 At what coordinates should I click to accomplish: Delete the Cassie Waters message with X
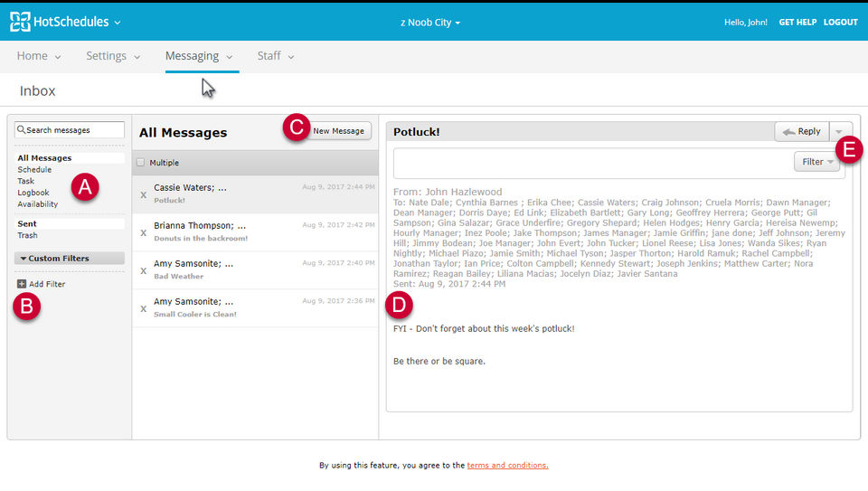(x=144, y=194)
